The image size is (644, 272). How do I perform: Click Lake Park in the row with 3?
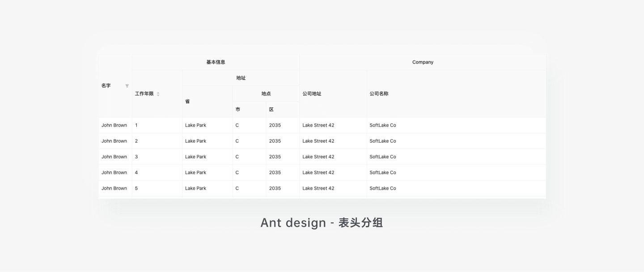click(x=195, y=157)
